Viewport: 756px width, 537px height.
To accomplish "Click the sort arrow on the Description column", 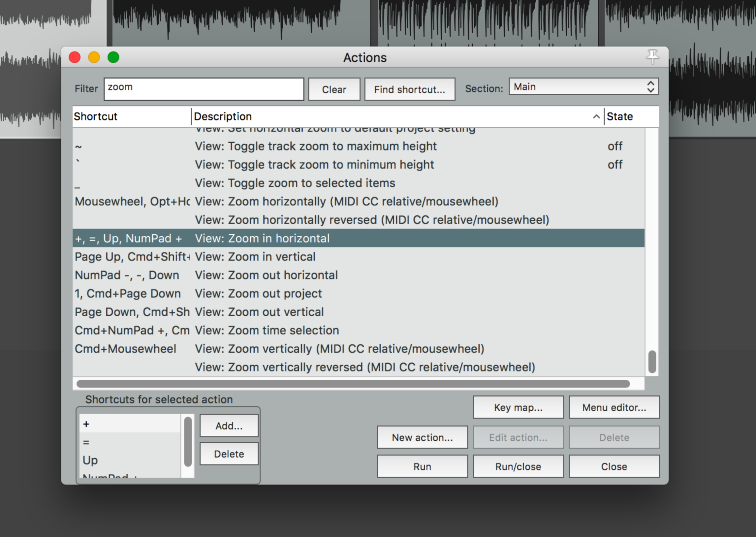I will pyautogui.click(x=596, y=117).
